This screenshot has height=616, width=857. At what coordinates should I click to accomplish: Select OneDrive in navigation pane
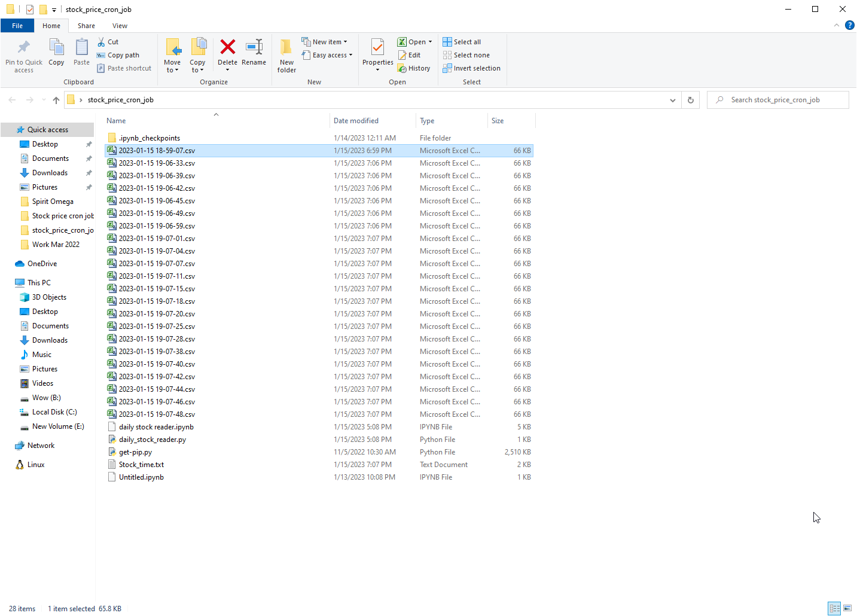click(42, 264)
